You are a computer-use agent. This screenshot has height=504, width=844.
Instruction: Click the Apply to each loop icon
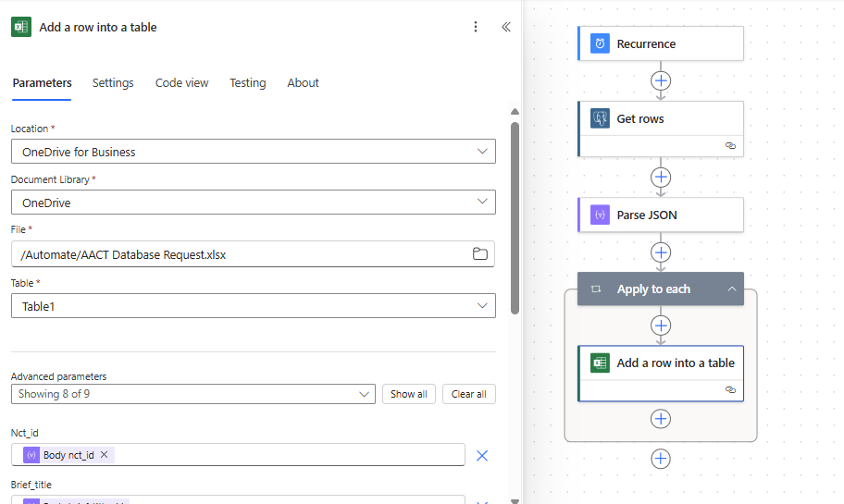[x=596, y=289]
